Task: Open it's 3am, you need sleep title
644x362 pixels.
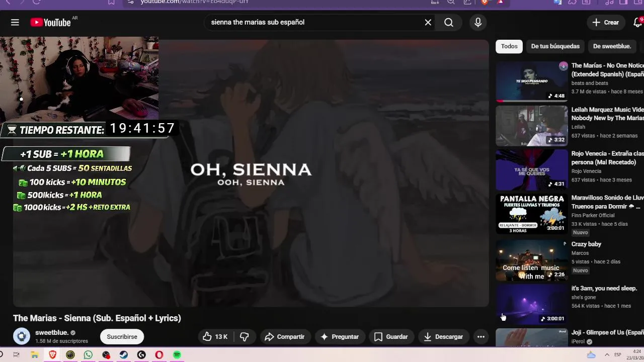Action: pyautogui.click(x=604, y=289)
